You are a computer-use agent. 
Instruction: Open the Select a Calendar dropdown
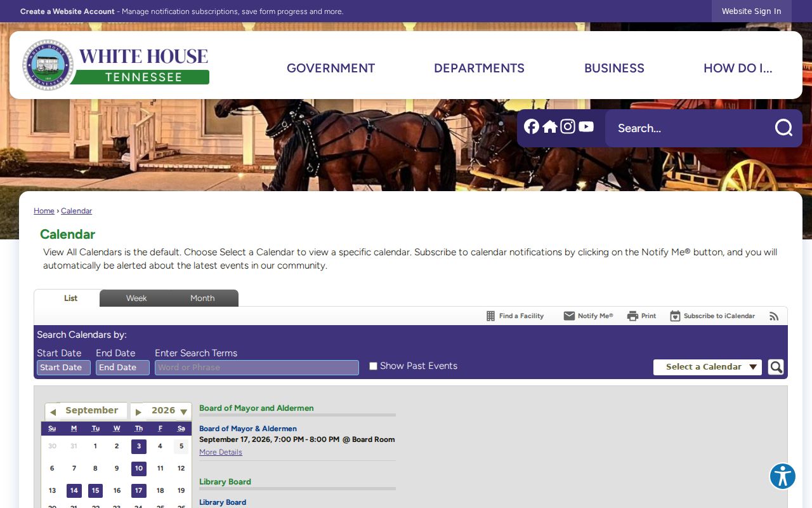click(707, 367)
